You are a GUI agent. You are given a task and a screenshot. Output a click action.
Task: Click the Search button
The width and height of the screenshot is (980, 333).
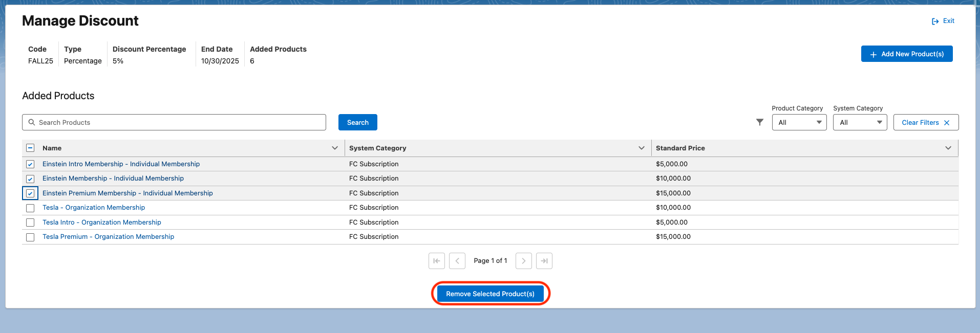coord(358,122)
